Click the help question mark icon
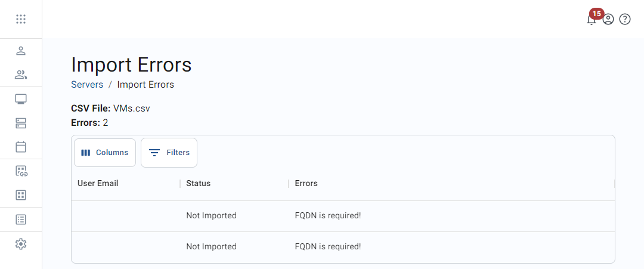644x269 pixels. click(625, 19)
